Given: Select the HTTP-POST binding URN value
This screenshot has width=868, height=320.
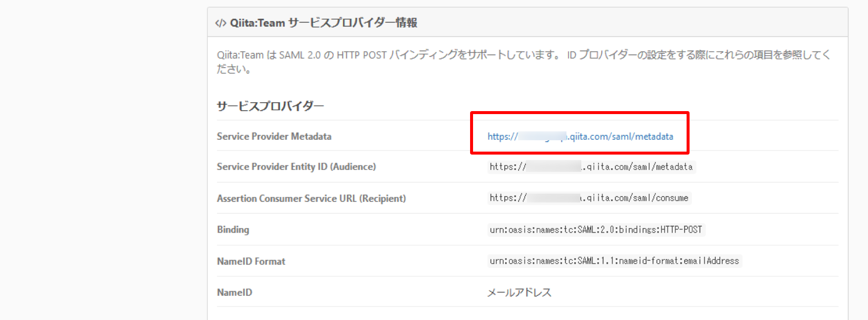Looking at the screenshot, I should tap(596, 230).
